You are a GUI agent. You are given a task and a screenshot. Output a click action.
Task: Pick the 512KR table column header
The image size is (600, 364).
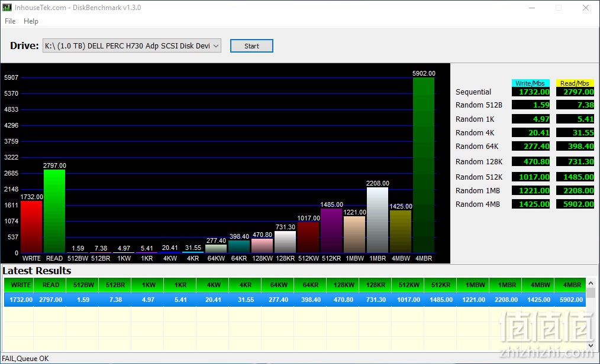tap(441, 285)
